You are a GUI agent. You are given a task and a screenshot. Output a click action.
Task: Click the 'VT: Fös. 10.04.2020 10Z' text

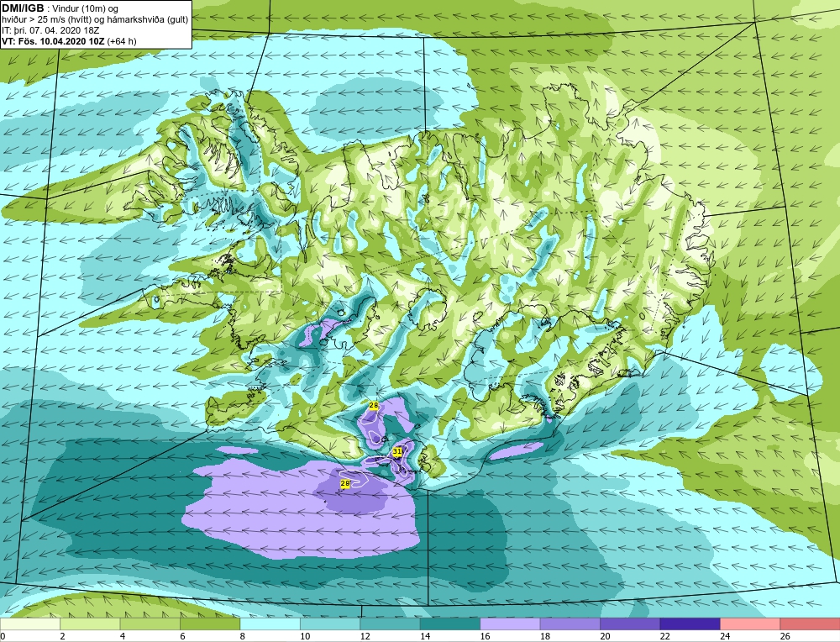[54, 41]
